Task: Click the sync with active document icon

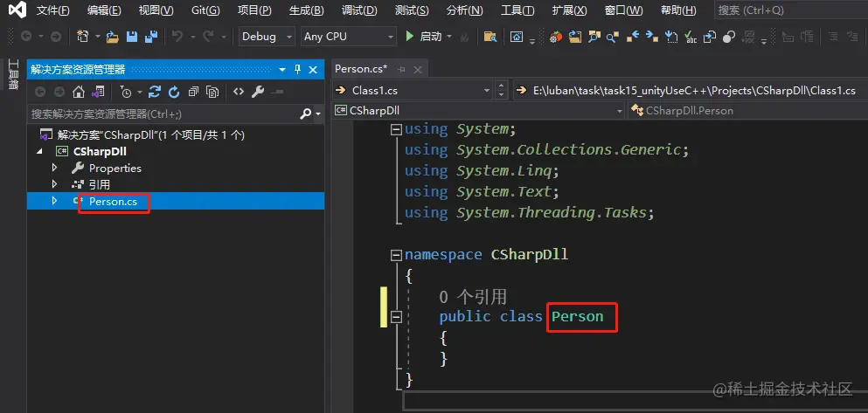Action: coord(155,92)
